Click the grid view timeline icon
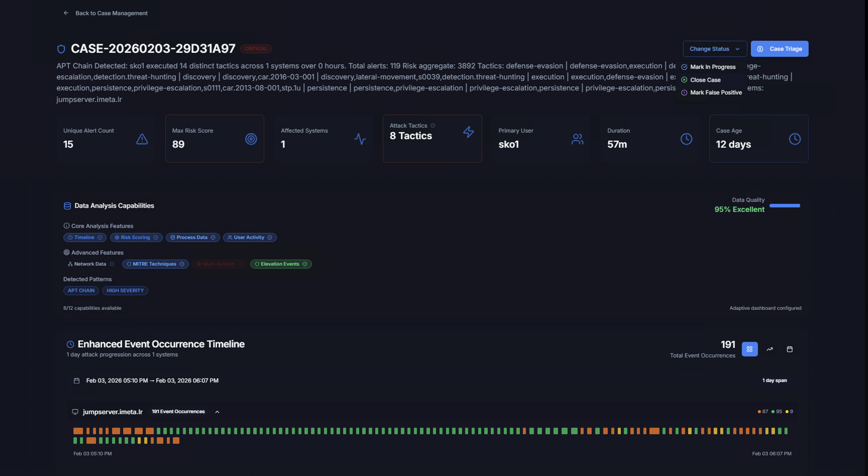Viewport: 868px width, 476px height. pos(749,349)
